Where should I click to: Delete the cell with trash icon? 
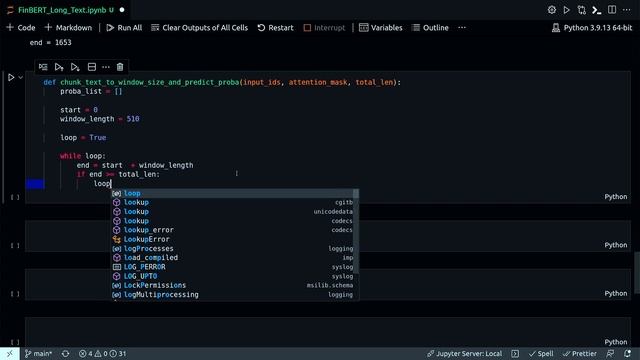tap(120, 67)
